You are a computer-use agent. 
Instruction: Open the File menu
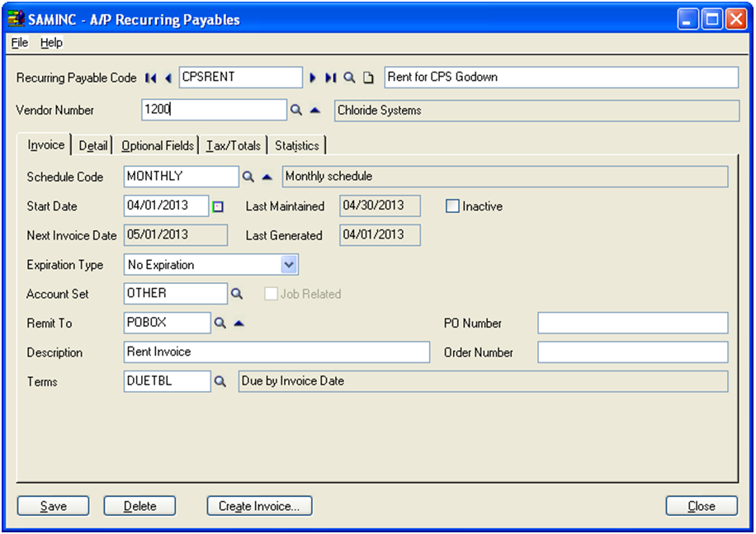click(x=20, y=42)
